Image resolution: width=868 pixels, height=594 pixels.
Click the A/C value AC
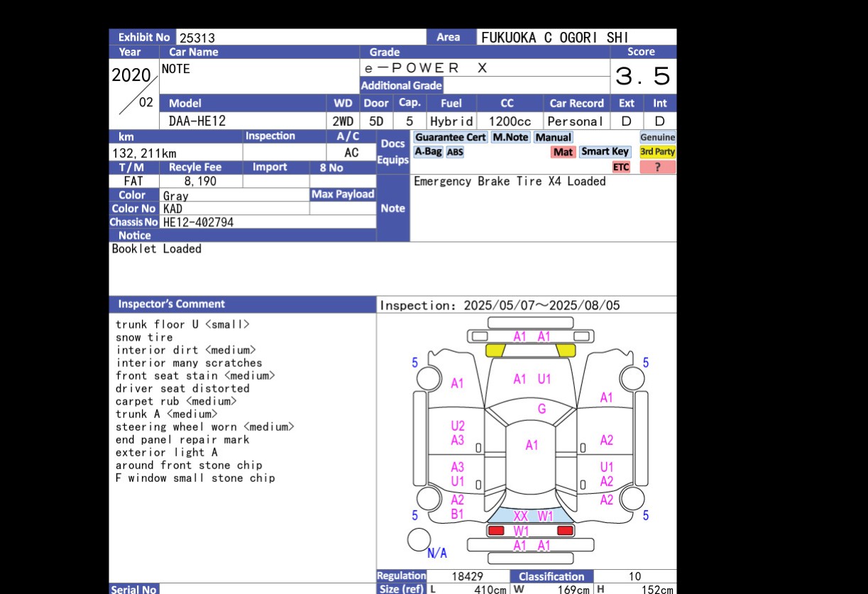[x=351, y=153]
